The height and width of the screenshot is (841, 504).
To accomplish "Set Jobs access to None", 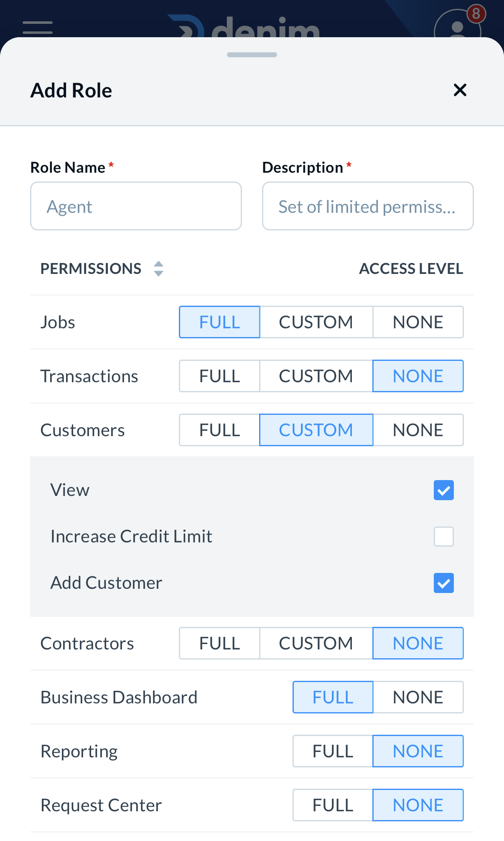I will click(418, 322).
